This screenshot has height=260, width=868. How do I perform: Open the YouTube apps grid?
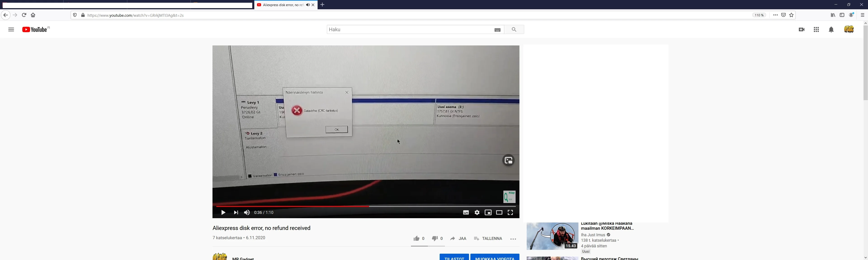816,30
